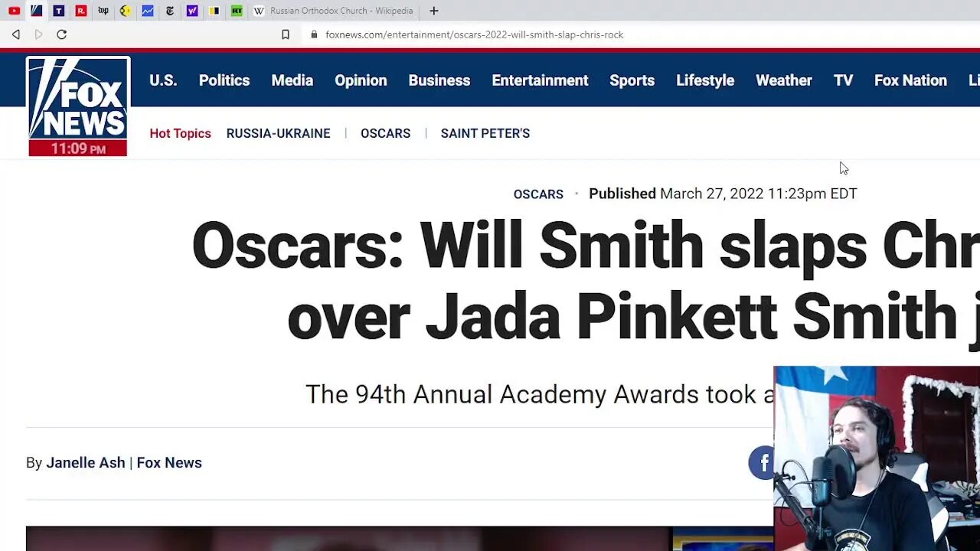Open the Sports section

coord(632,80)
